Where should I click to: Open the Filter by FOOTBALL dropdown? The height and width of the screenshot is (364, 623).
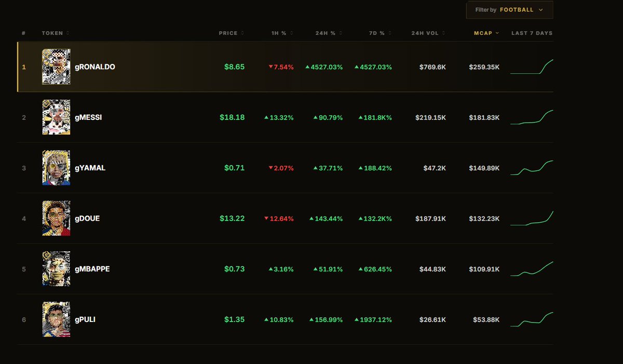pyautogui.click(x=509, y=10)
